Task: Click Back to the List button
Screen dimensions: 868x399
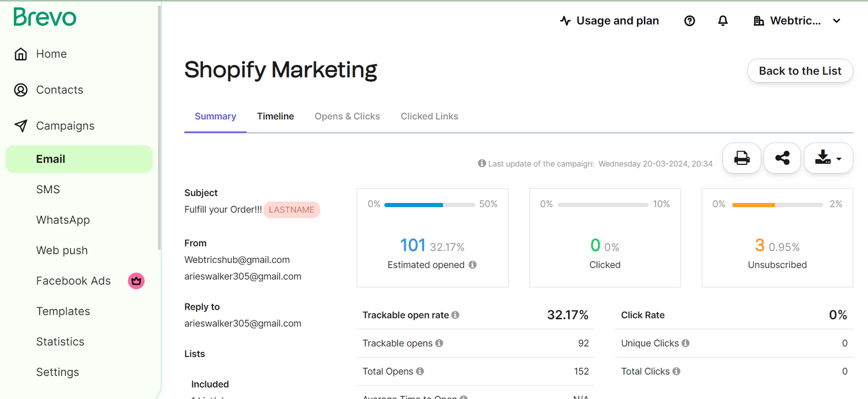Action: (800, 71)
